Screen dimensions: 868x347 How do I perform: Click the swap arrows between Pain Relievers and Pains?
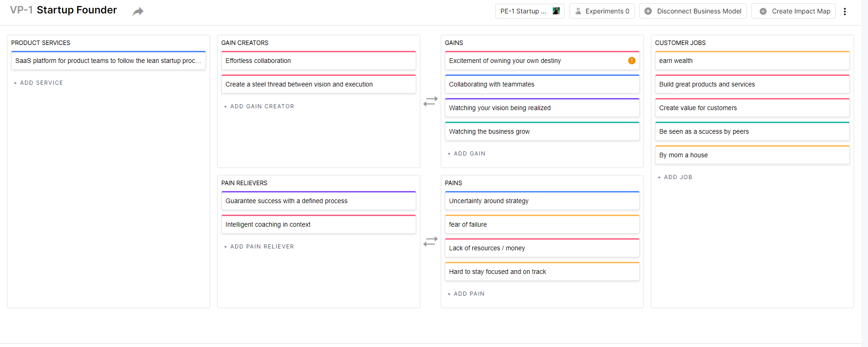pos(431,242)
